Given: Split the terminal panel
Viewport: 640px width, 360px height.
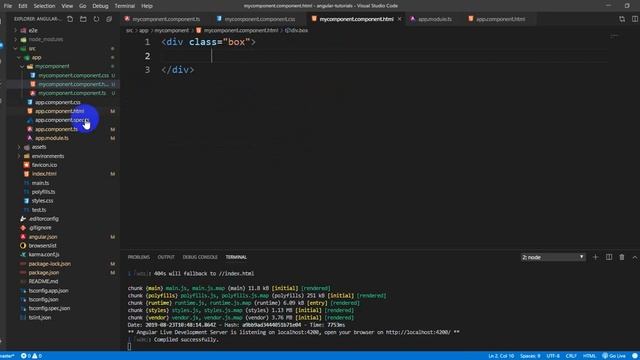Looking at the screenshot, I should [609, 257].
